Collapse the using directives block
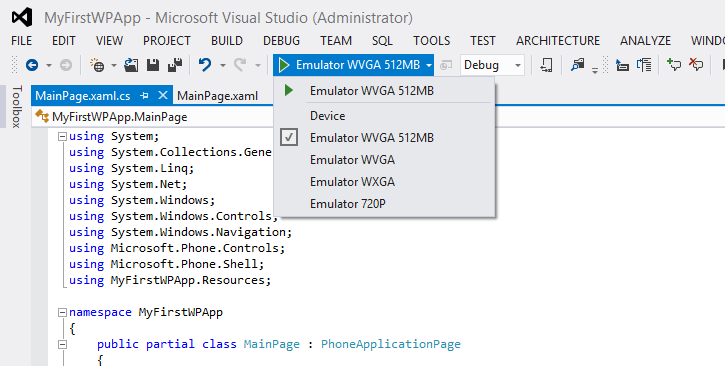Screen dimensions: 725x366 [x=62, y=137]
